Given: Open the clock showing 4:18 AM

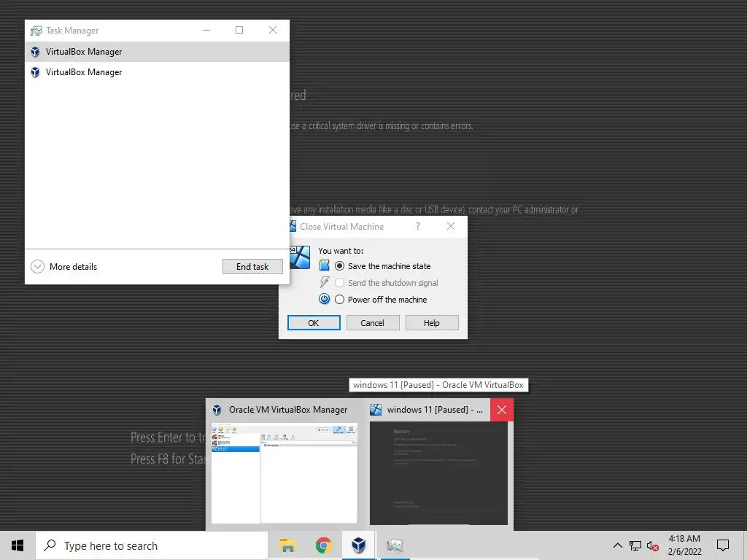Looking at the screenshot, I should point(684,545).
